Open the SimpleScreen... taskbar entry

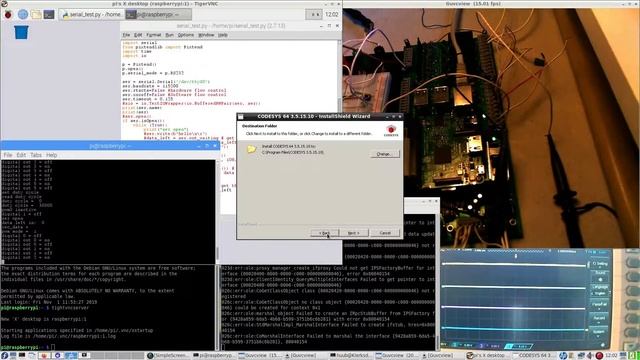(x=169, y=356)
